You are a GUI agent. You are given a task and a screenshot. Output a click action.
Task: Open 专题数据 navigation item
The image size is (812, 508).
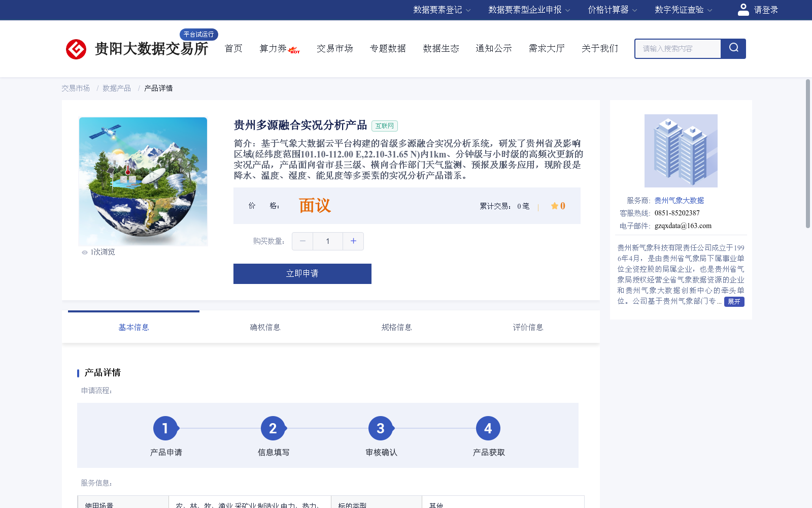tap(388, 49)
